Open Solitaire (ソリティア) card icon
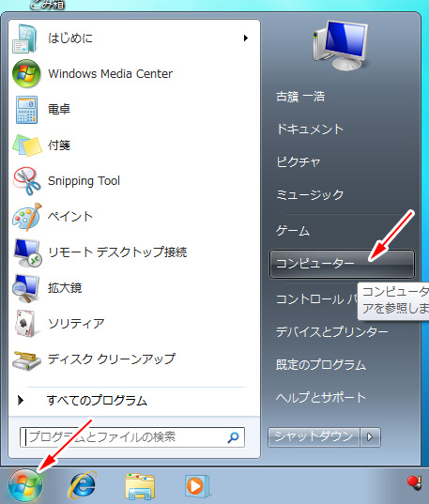The image size is (429, 504). click(25, 324)
